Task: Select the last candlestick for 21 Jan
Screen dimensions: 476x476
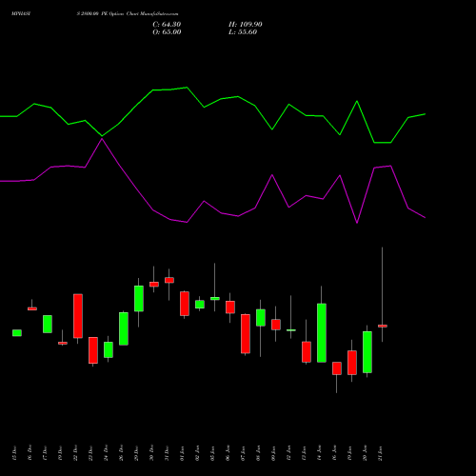Action: tap(383, 326)
